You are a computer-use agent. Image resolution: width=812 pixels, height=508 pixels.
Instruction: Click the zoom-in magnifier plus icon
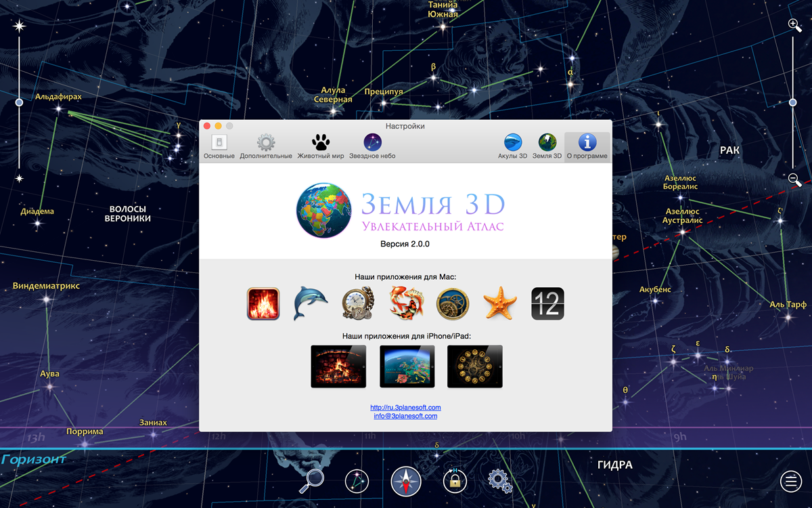pyautogui.click(x=795, y=26)
